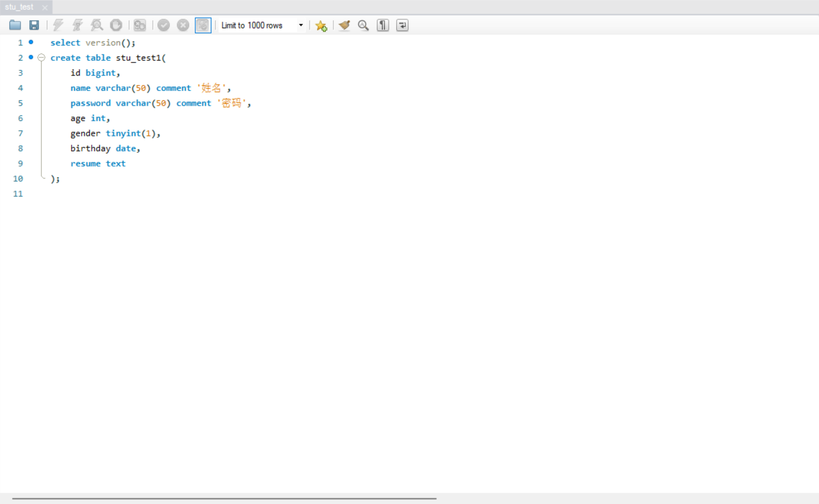Click line number 11 in gutter
Image resolution: width=819 pixels, height=504 pixels.
(x=18, y=194)
